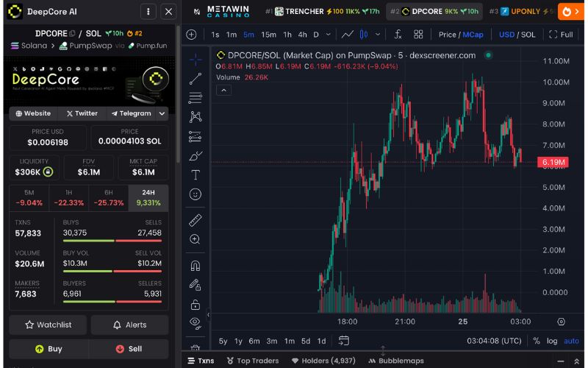This screenshot has height=368, width=588.
Task: Select the 24H change stats tab
Action: coord(148,198)
